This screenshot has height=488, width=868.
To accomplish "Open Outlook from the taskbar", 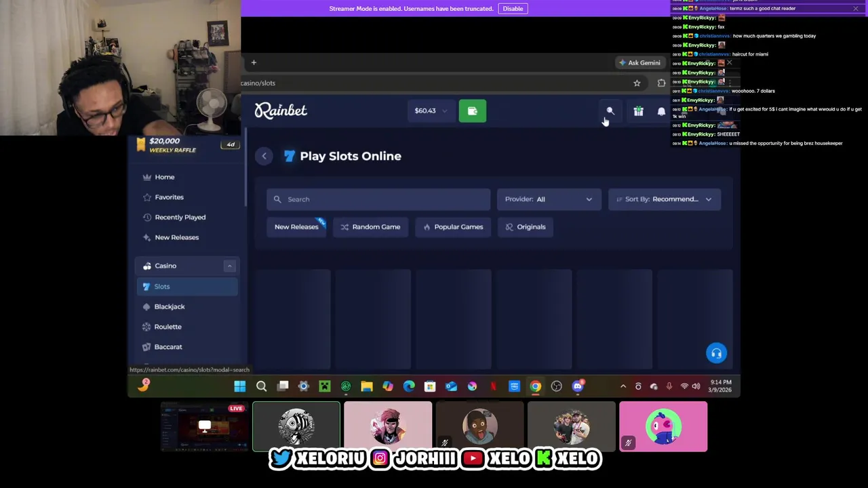I will 451,386.
